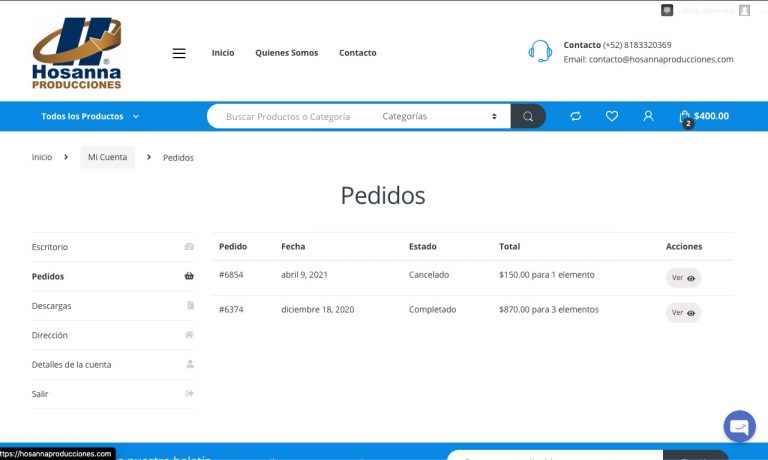View order #6854 details
The image size is (768, 460).
684,279
